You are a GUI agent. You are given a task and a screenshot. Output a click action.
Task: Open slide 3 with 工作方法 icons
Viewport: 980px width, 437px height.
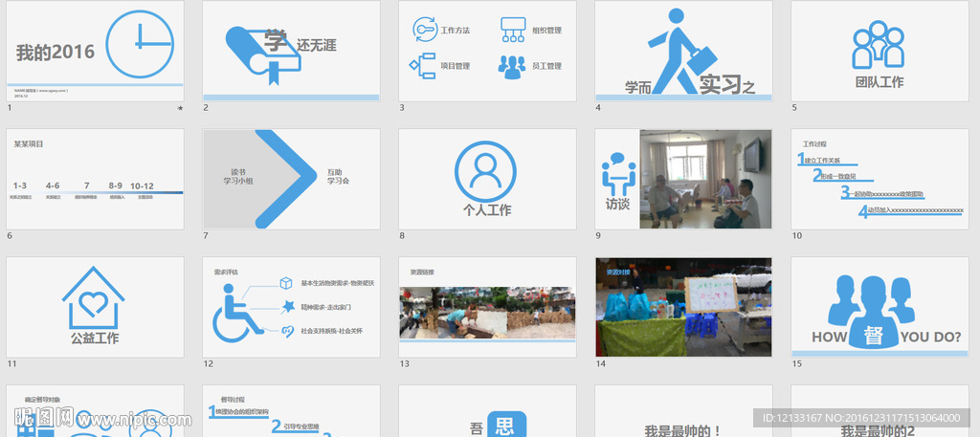pos(487,51)
